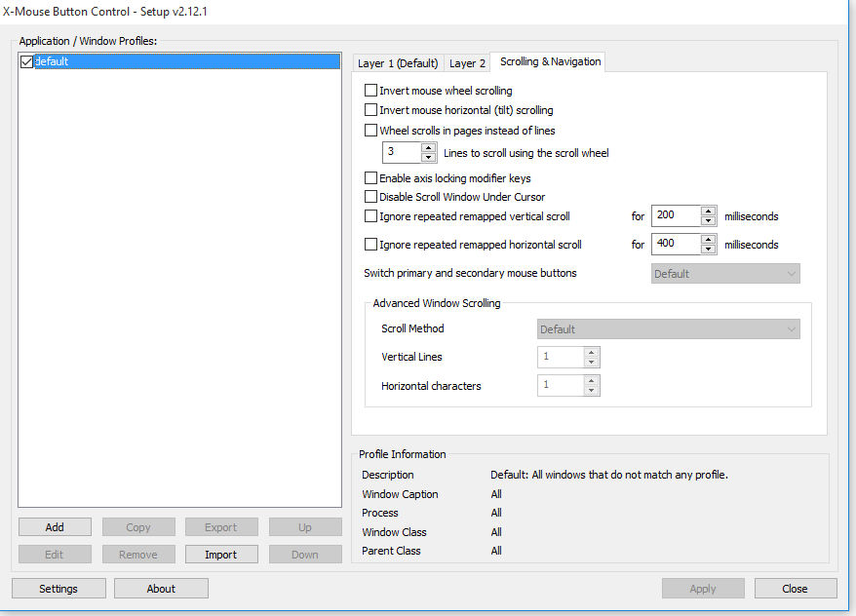The image size is (856, 616).
Task: Click the 400 milliseconds input field
Action: click(676, 244)
